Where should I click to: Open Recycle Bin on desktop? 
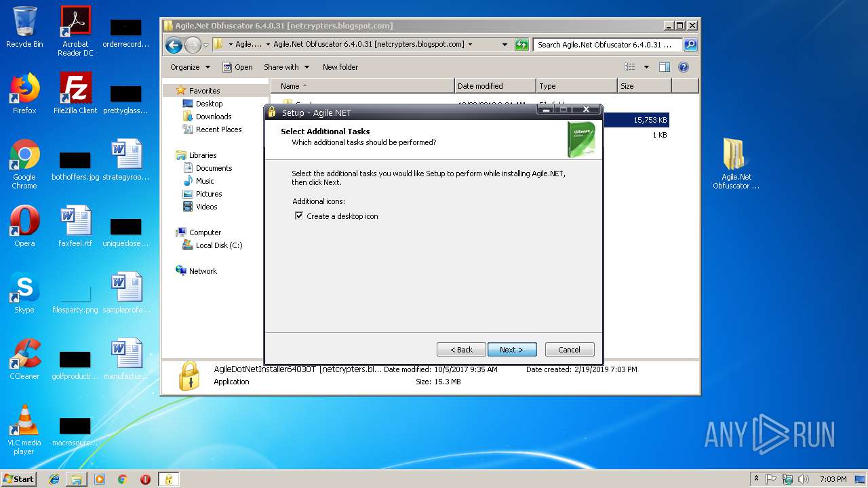point(24,28)
